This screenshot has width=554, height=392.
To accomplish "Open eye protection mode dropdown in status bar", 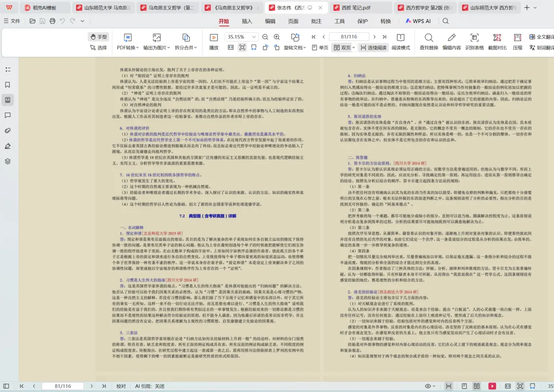I will click(x=430, y=386).
